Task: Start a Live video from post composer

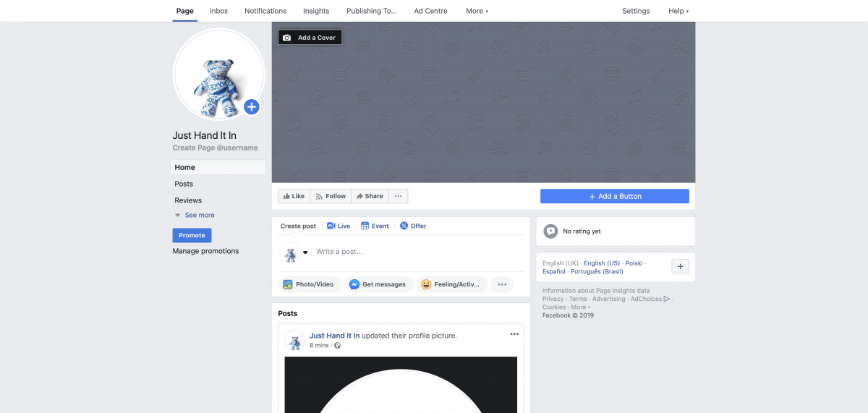Action: (x=338, y=226)
